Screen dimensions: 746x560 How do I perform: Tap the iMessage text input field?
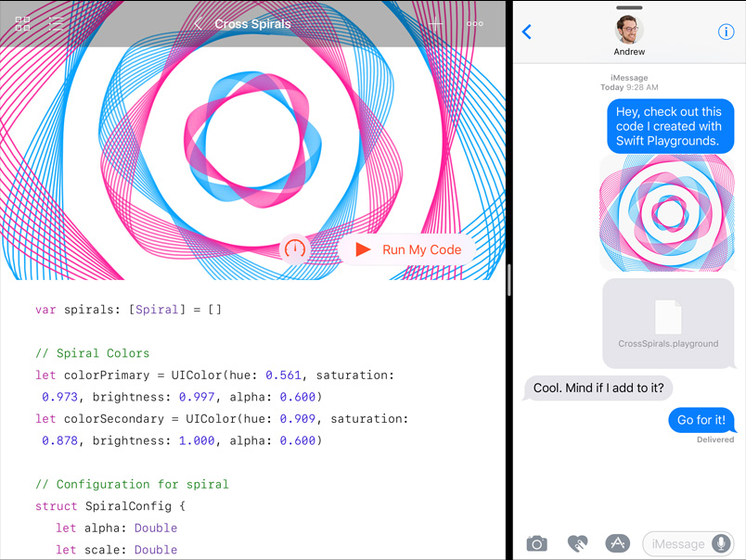(677, 544)
